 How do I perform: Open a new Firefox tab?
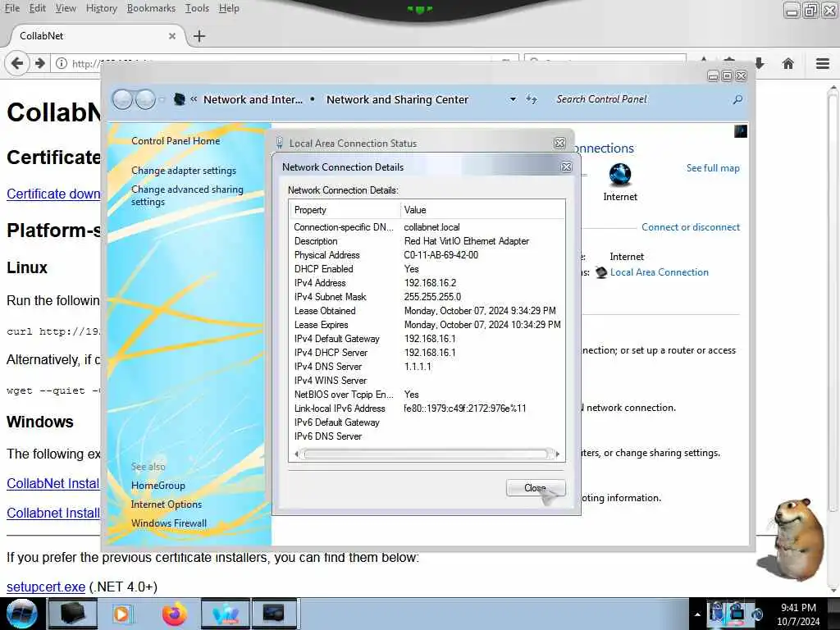[199, 36]
